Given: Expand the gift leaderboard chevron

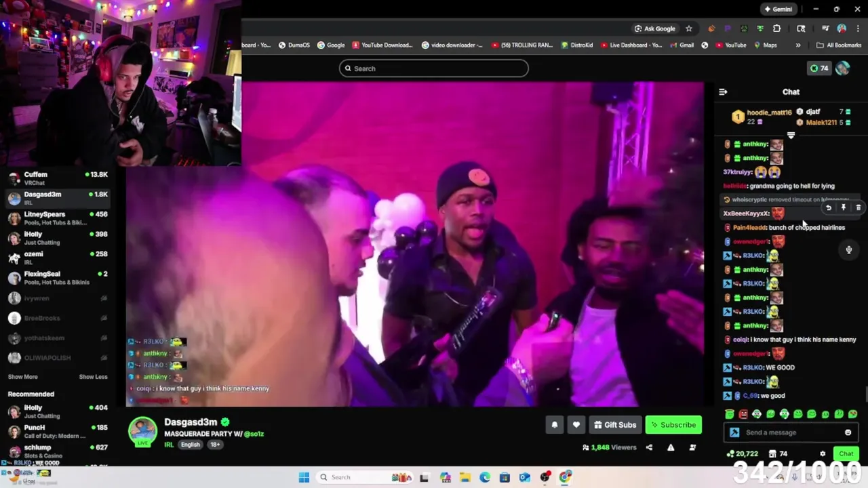Looking at the screenshot, I should (x=791, y=136).
